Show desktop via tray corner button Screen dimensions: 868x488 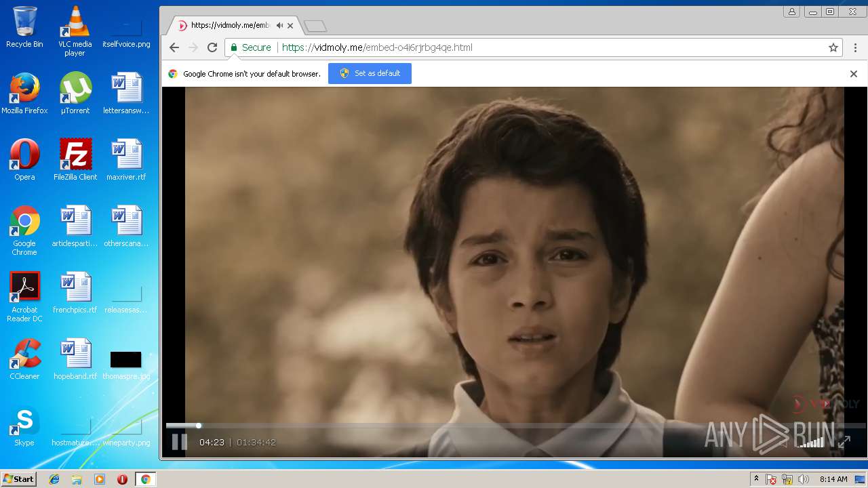tap(860, 479)
